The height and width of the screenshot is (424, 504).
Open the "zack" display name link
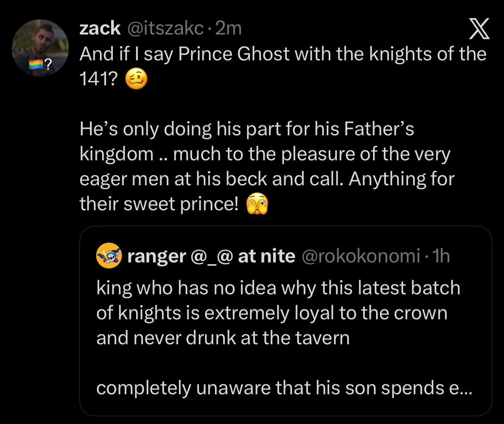coord(100,28)
